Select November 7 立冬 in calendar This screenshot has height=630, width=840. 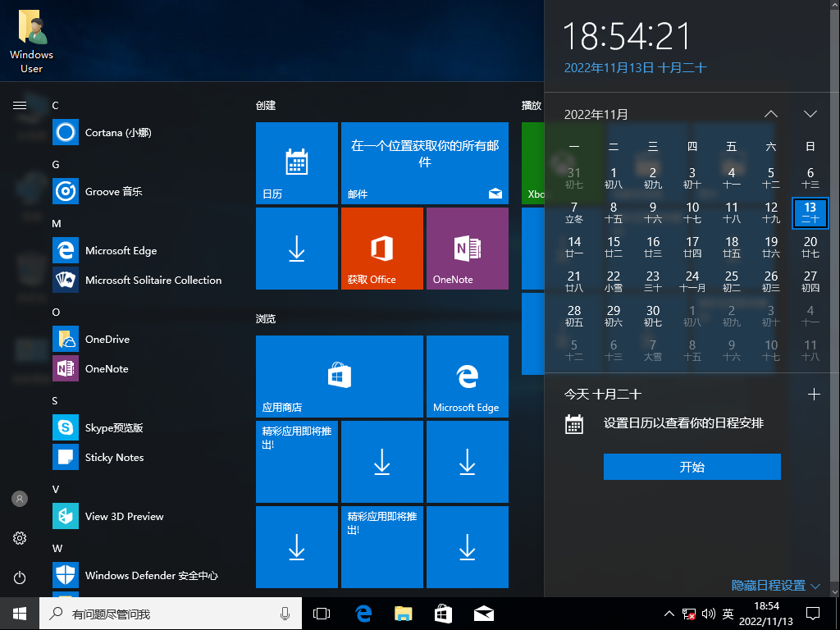[573, 212]
